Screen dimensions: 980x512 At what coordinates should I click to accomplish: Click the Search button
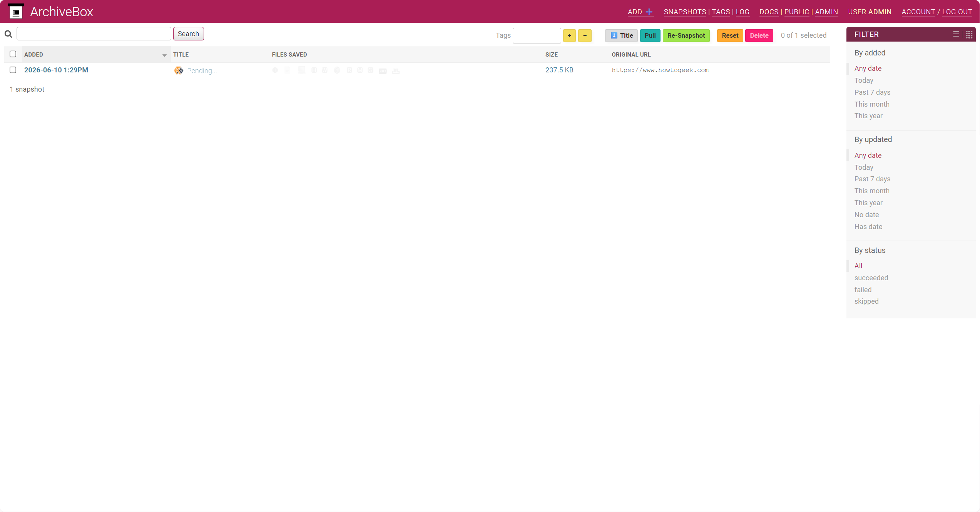pyautogui.click(x=188, y=34)
